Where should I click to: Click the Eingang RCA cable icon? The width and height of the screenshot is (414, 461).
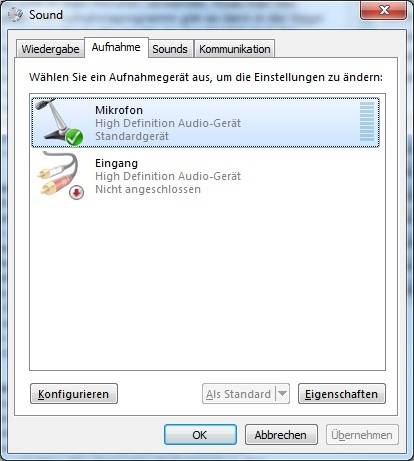[x=60, y=175]
